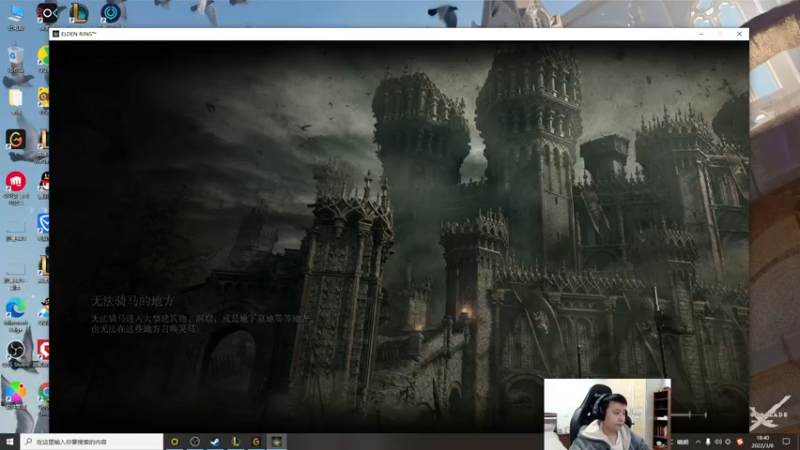Click the loading tip title 无法骑马的地方
800x450 pixels.
(x=133, y=301)
